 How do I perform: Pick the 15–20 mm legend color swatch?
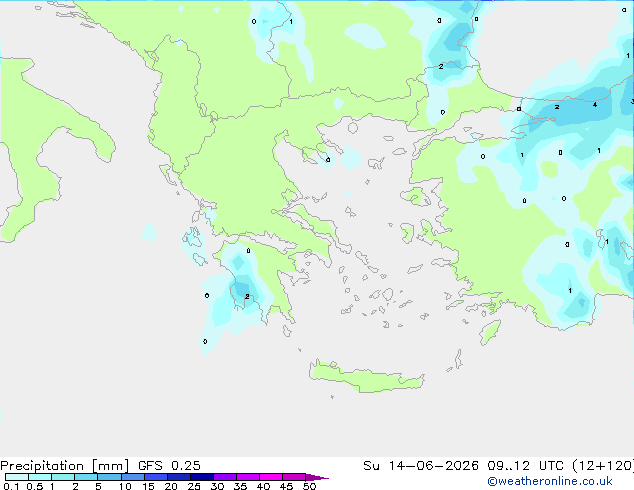pos(156,477)
